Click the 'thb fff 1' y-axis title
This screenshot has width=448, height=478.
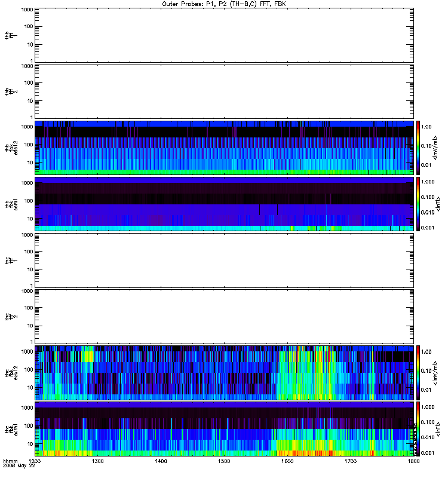[x=11, y=35]
